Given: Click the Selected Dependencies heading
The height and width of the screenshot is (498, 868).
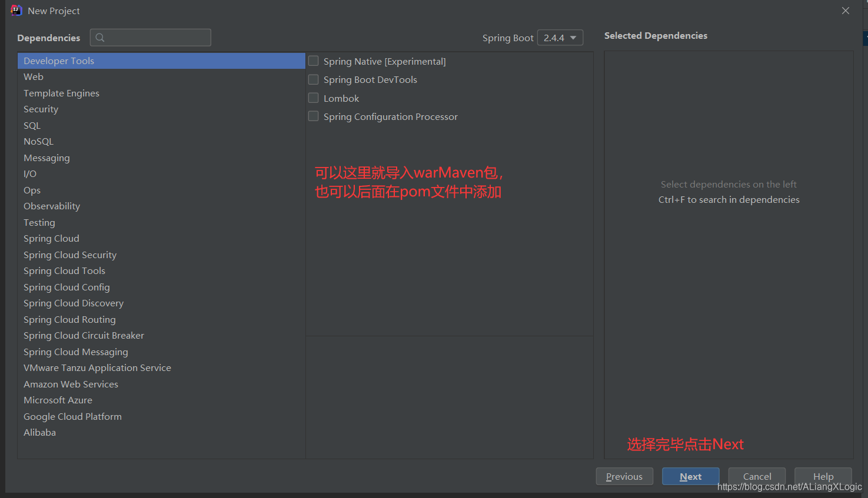Looking at the screenshot, I should tap(656, 36).
